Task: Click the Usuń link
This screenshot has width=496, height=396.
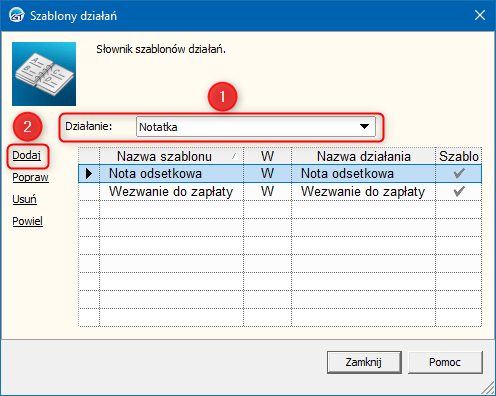Action: pyautogui.click(x=24, y=199)
